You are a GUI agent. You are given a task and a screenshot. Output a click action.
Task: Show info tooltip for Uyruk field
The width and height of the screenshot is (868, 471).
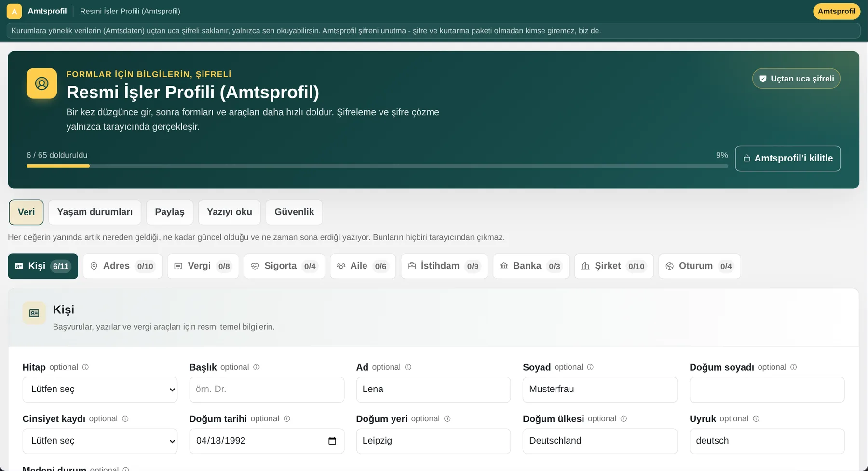(x=756, y=419)
